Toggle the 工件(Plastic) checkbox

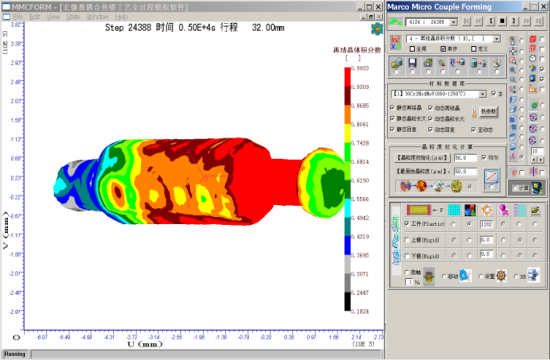click(x=407, y=224)
